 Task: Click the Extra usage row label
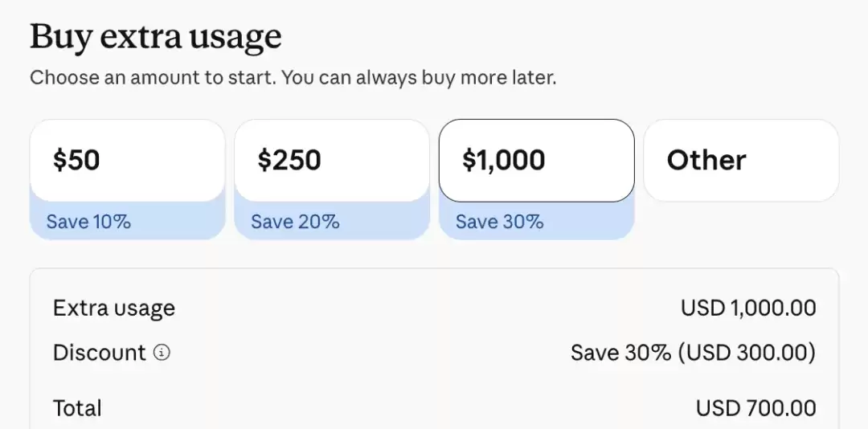[x=114, y=308]
